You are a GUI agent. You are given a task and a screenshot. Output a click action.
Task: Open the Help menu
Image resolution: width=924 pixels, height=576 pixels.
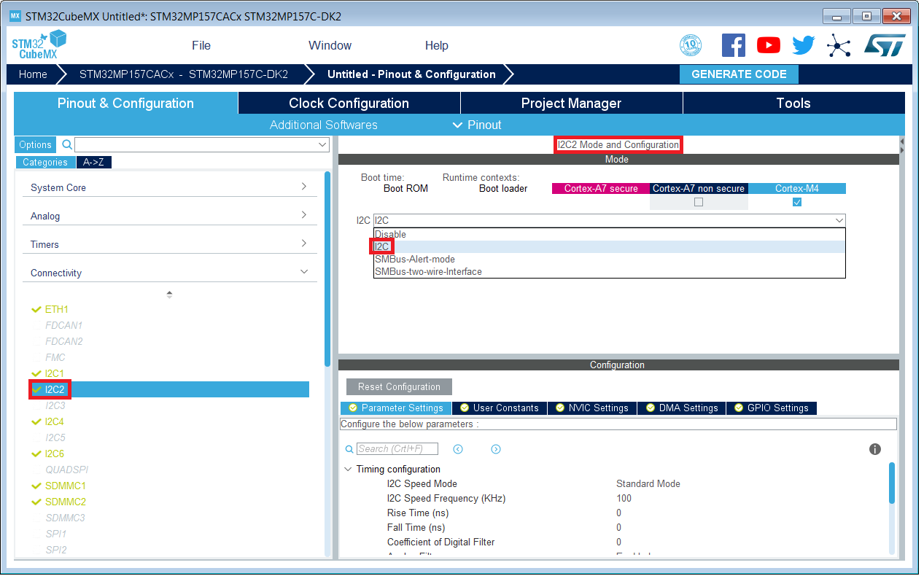(x=436, y=45)
